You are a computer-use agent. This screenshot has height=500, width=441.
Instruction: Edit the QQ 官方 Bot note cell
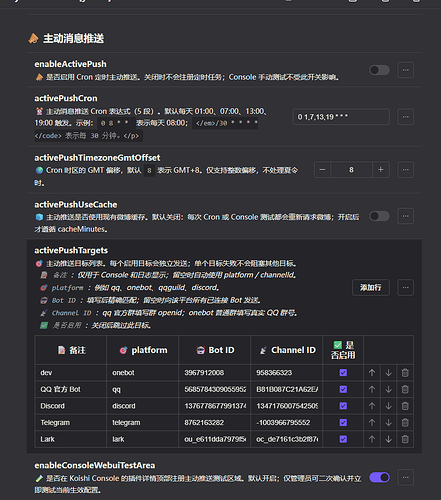coord(71,389)
